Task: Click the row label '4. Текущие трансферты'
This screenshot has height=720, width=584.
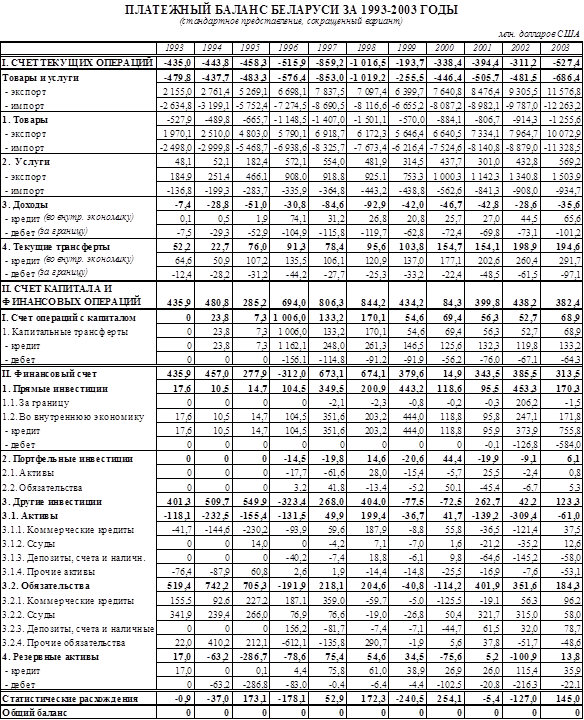Action: point(56,247)
